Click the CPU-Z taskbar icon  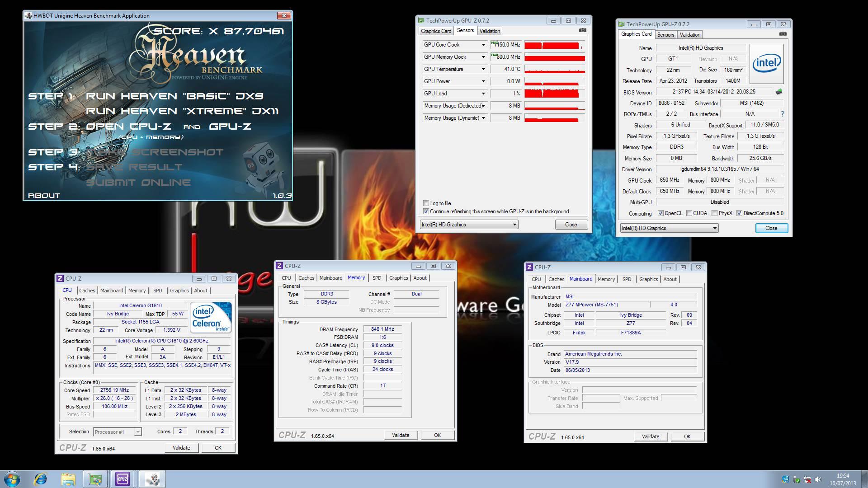click(123, 479)
